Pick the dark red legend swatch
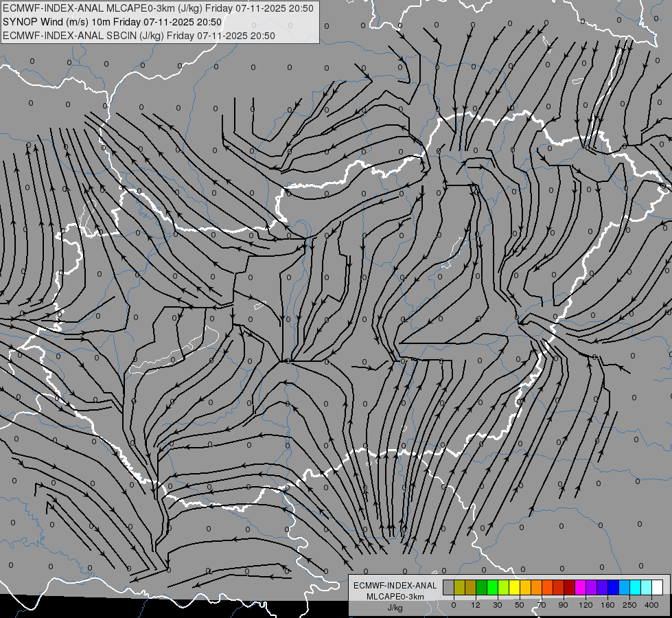This screenshot has width=672, height=618. 569,587
